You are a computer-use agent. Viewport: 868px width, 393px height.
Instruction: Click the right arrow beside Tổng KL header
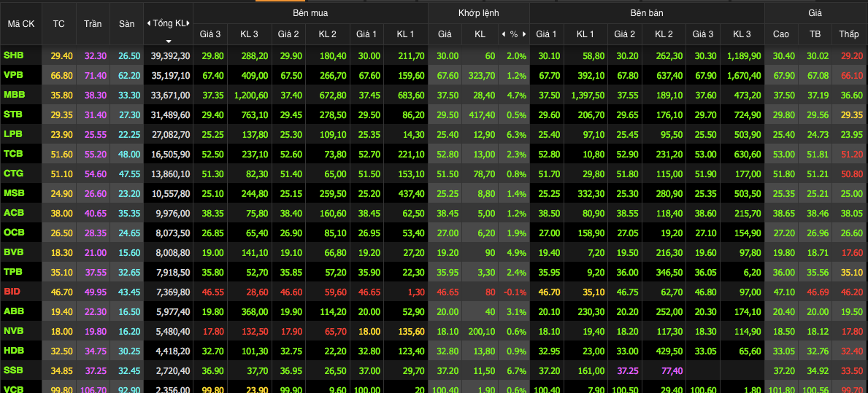(x=189, y=23)
